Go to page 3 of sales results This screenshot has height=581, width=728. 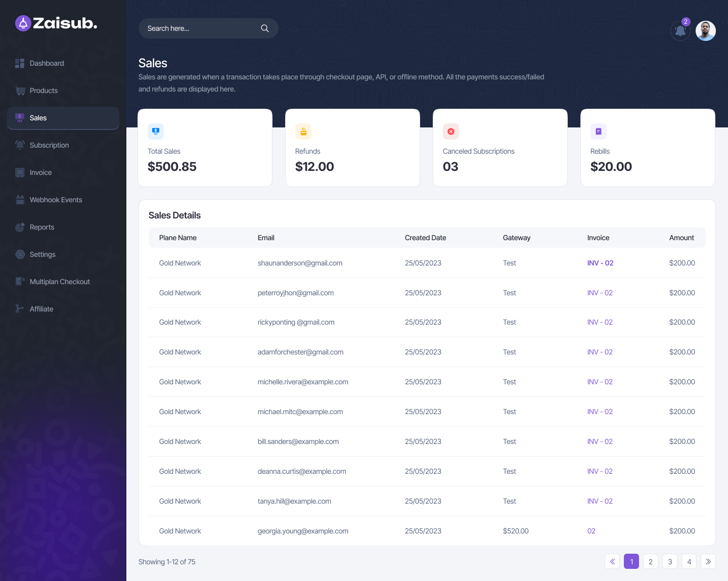coord(670,561)
